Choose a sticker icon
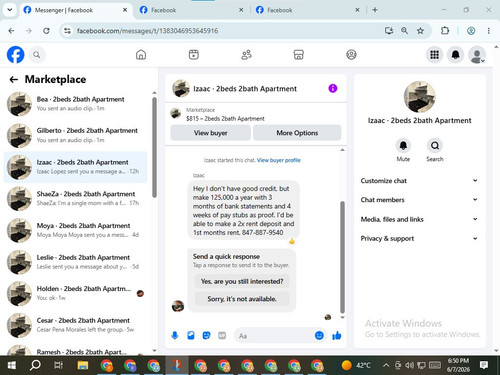Viewport: 500px width, 375px height. tap(207, 335)
